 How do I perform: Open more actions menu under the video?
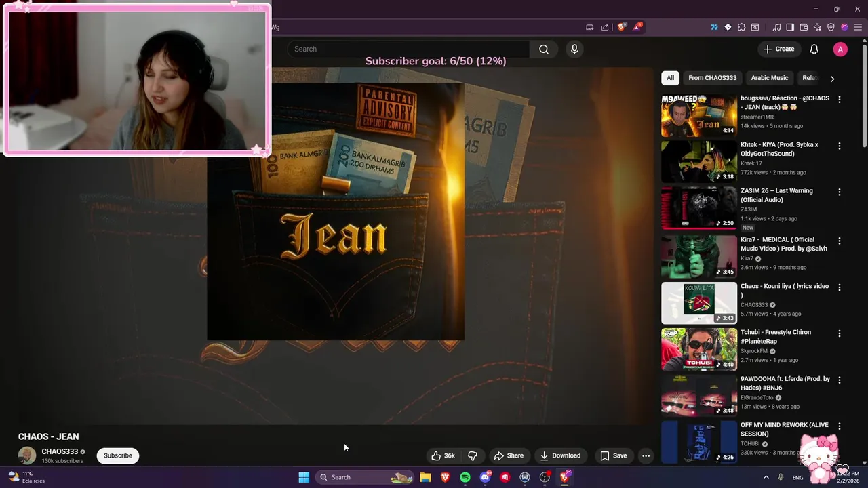point(646,455)
